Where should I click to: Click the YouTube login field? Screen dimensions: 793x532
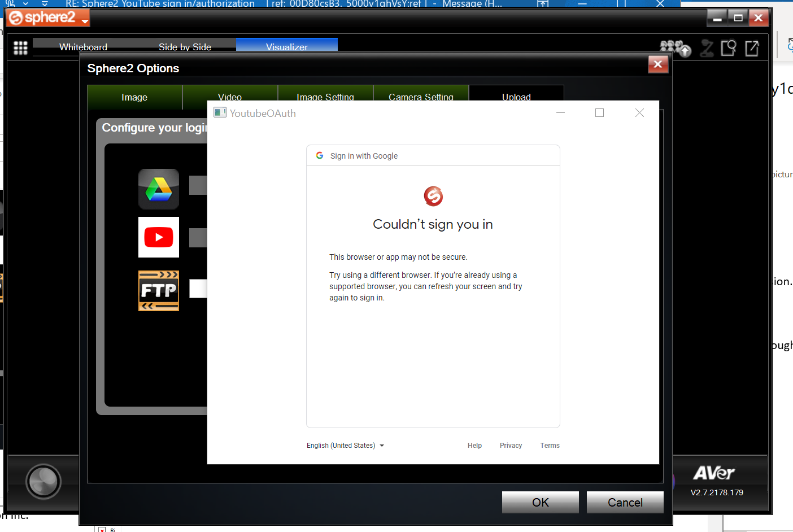tap(198, 238)
